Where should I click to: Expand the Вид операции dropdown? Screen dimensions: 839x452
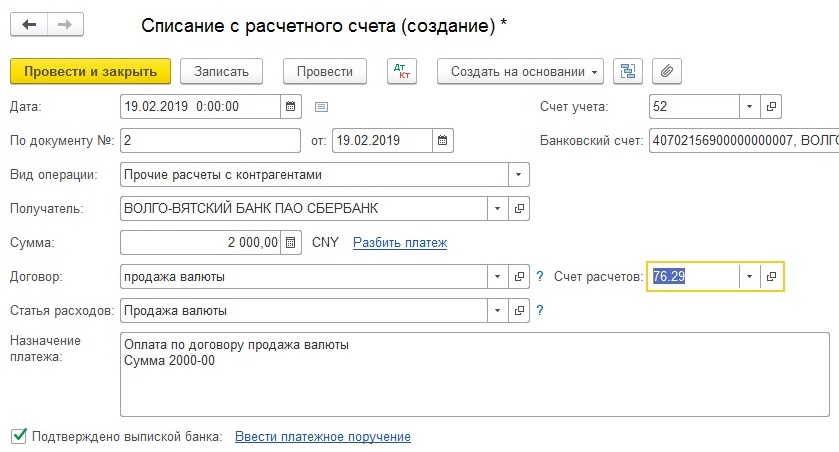click(x=518, y=174)
